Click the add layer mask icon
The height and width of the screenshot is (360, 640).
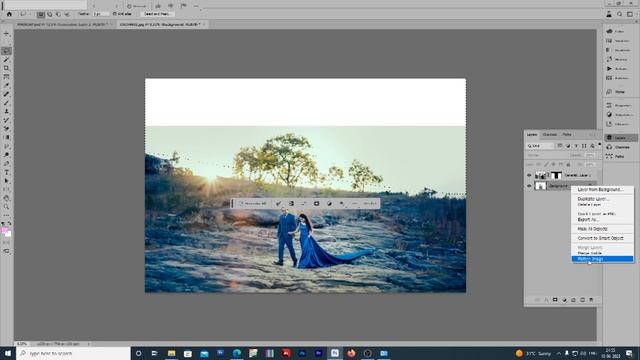(x=555, y=300)
